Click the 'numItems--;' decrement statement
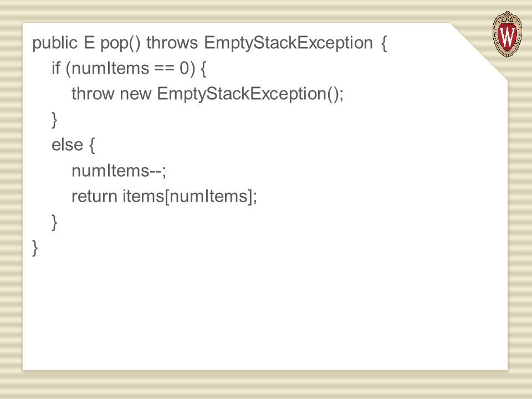This screenshot has height=399, width=532. 119,171
